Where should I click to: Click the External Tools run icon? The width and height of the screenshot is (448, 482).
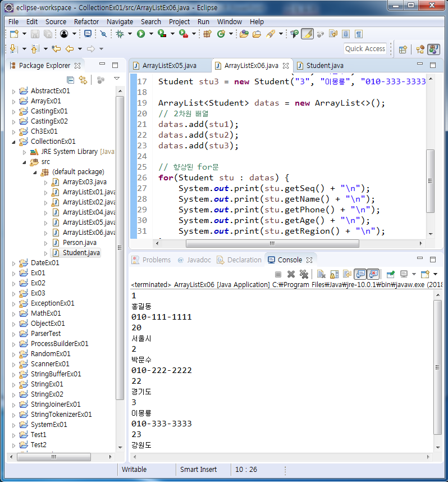[184, 34]
